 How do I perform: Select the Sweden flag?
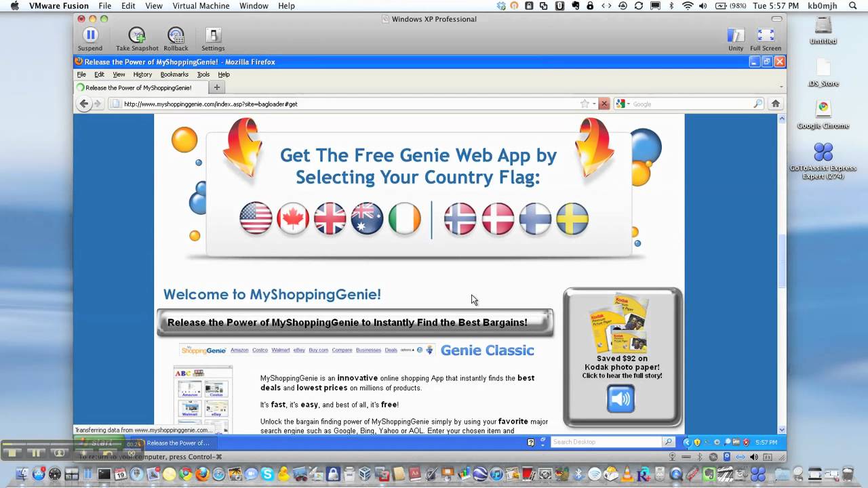coord(573,219)
